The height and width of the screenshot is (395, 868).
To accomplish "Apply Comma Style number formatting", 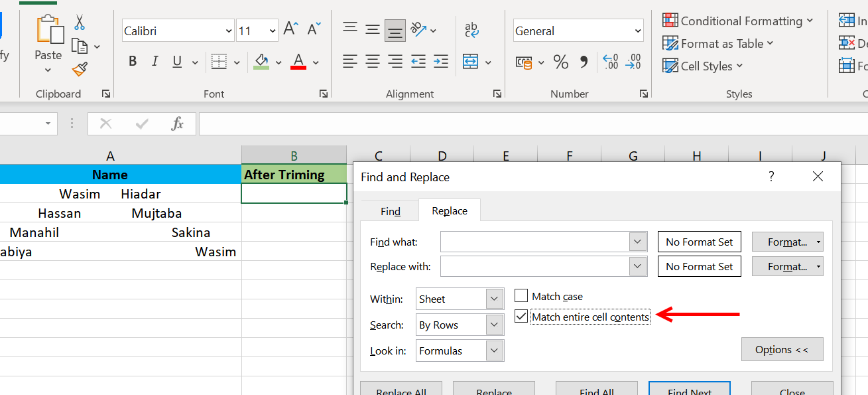I will (582, 61).
